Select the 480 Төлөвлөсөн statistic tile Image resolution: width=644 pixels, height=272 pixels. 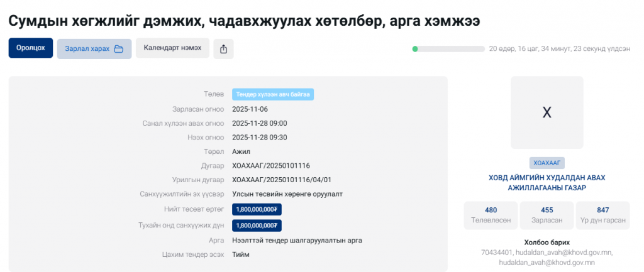point(491,215)
